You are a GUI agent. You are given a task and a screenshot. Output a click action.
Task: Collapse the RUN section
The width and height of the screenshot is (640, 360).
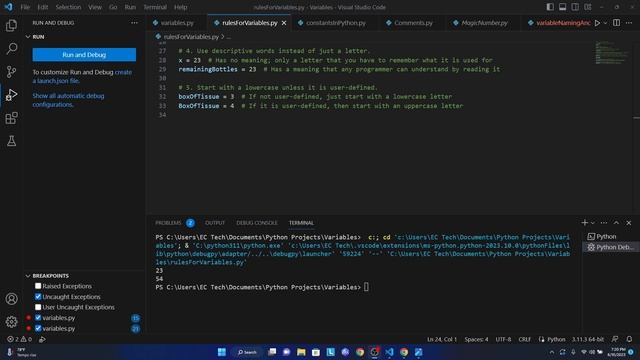click(x=28, y=37)
